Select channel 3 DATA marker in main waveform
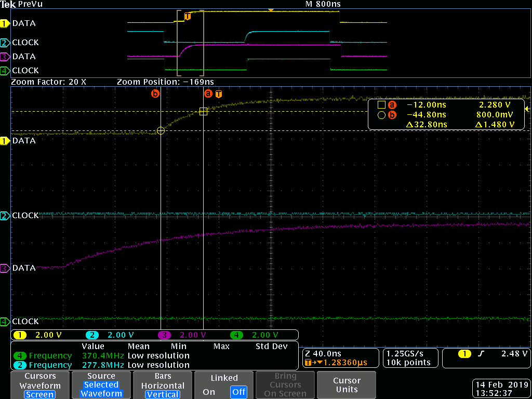This screenshot has height=399, width=532. pyautogui.click(x=5, y=269)
